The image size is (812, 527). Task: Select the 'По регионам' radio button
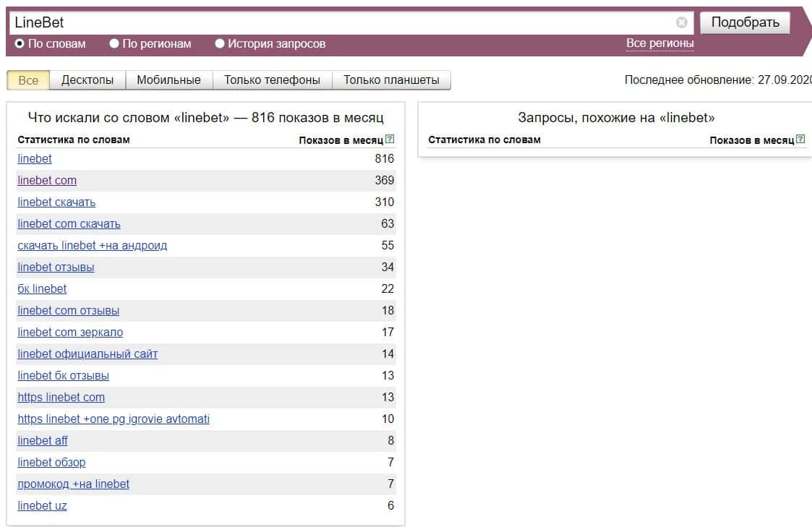[x=114, y=43]
